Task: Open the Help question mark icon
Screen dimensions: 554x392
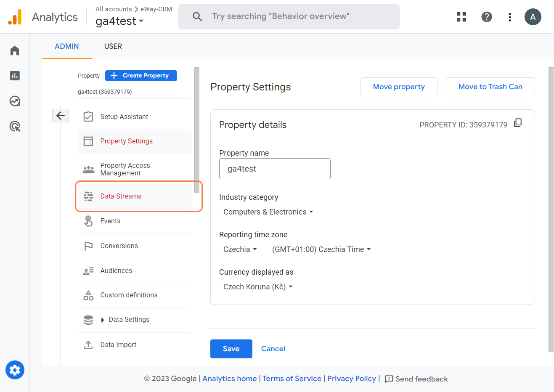Action: coord(487,17)
